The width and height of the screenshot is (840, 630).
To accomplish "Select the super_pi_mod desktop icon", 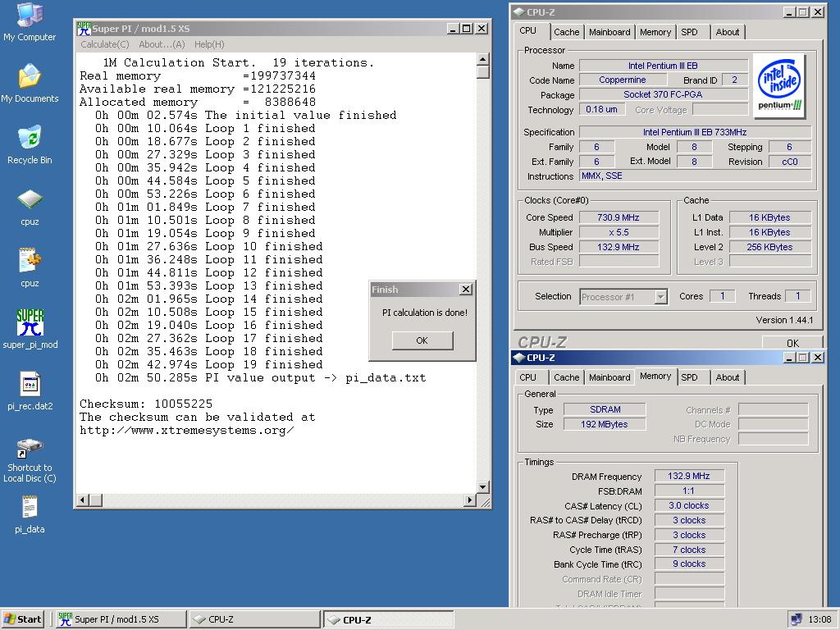I will 30,330.
